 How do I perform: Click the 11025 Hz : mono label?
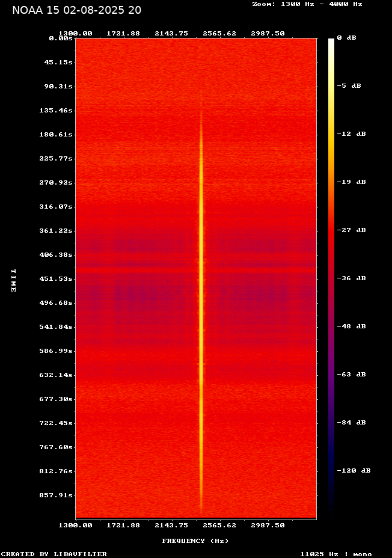tap(336, 554)
